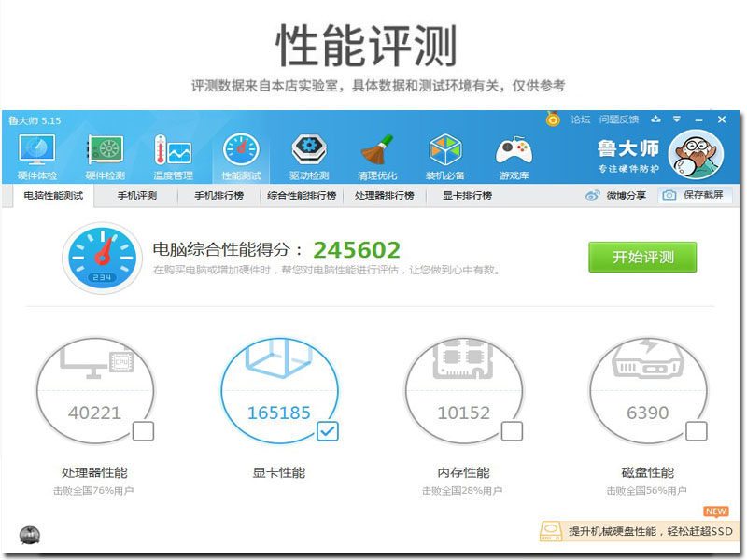747x560 pixels.
Task: Click 显卡性能 label
Action: (278, 472)
